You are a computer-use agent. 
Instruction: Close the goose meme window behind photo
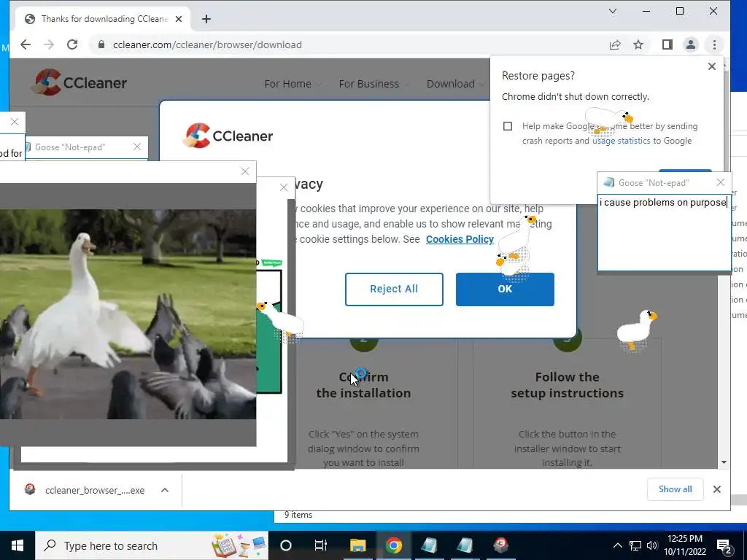click(x=284, y=187)
